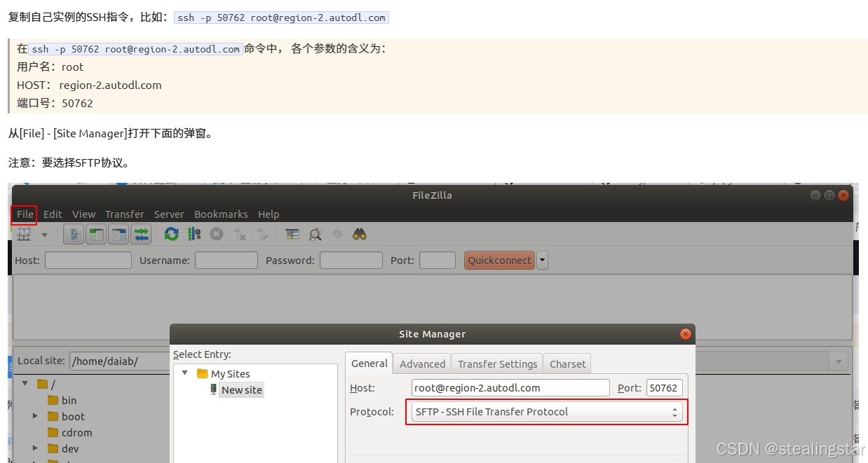868x463 pixels.
Task: Click the binoculars file search icon
Action: pyautogui.click(x=360, y=234)
